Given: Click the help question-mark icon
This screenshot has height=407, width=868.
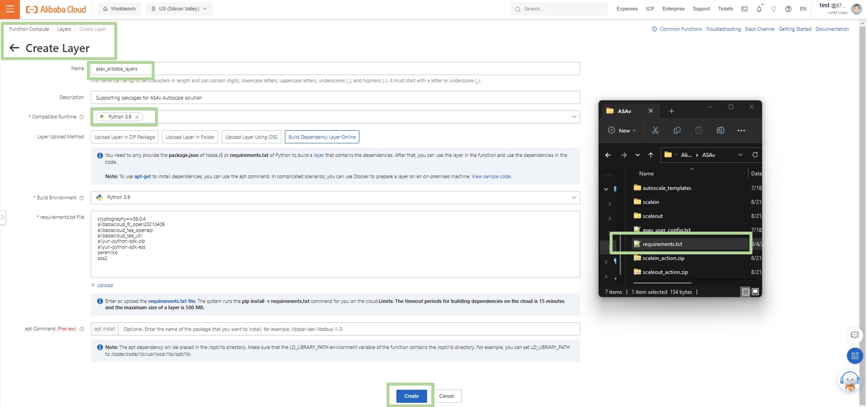Looking at the screenshot, I should tap(789, 9).
